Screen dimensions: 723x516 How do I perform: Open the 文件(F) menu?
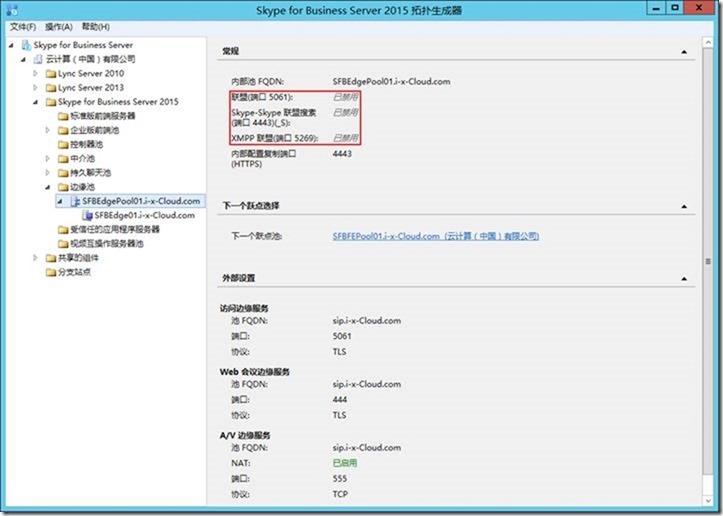(23, 27)
